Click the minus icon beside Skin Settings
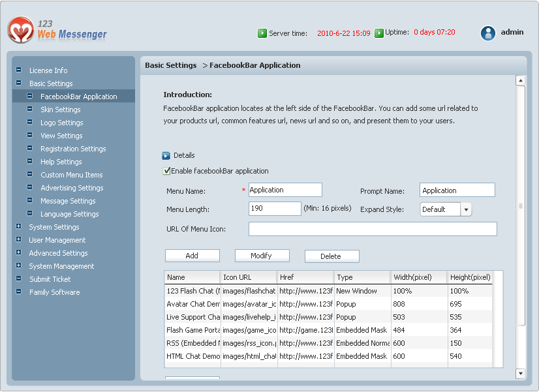539x392 pixels. pyautogui.click(x=29, y=110)
